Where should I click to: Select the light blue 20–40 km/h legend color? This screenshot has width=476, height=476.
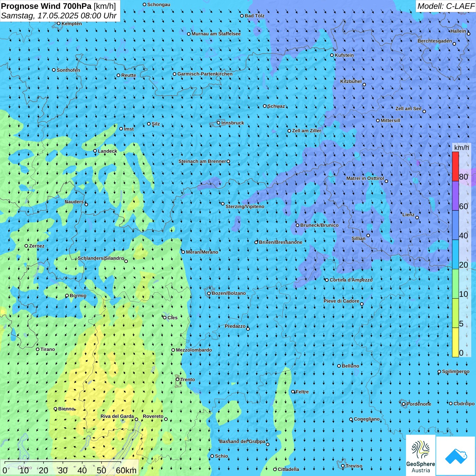coord(455,254)
